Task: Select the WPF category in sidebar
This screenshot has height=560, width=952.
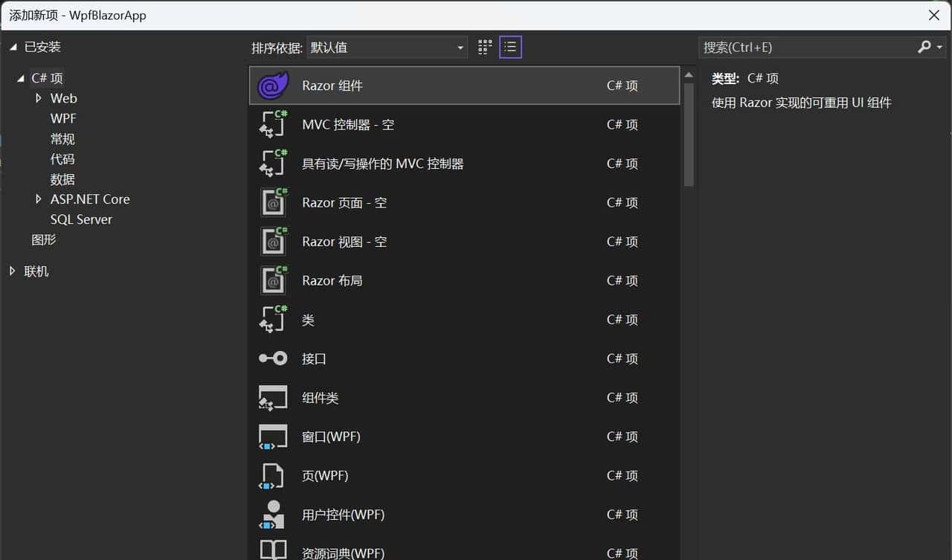Action: coord(63,118)
